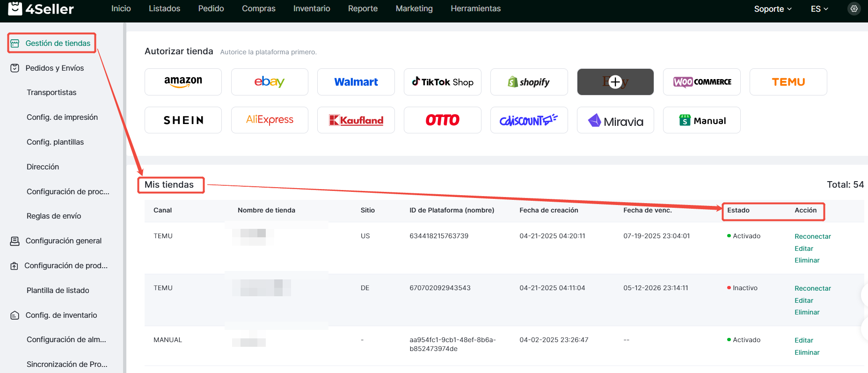This screenshot has height=373, width=868.
Task: Open Dirección settings
Action: coord(43,167)
